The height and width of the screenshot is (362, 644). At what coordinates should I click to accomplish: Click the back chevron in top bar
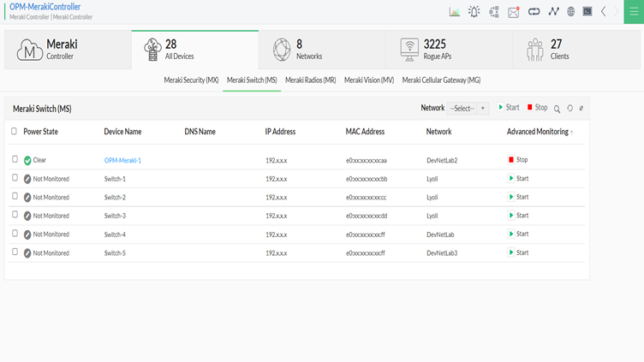[604, 12]
